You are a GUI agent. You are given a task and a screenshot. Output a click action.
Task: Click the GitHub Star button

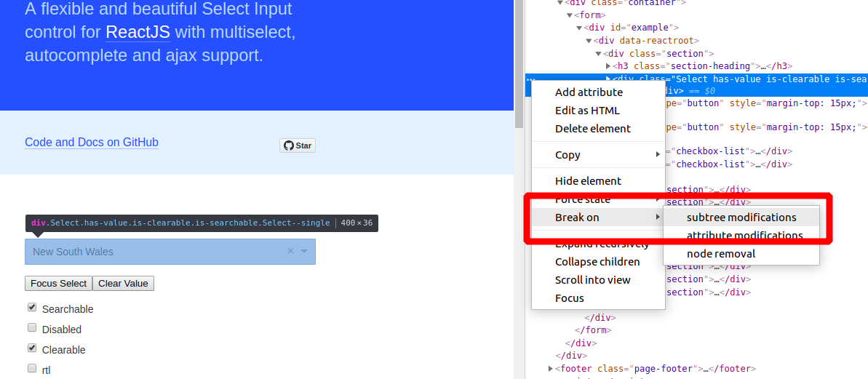click(298, 145)
